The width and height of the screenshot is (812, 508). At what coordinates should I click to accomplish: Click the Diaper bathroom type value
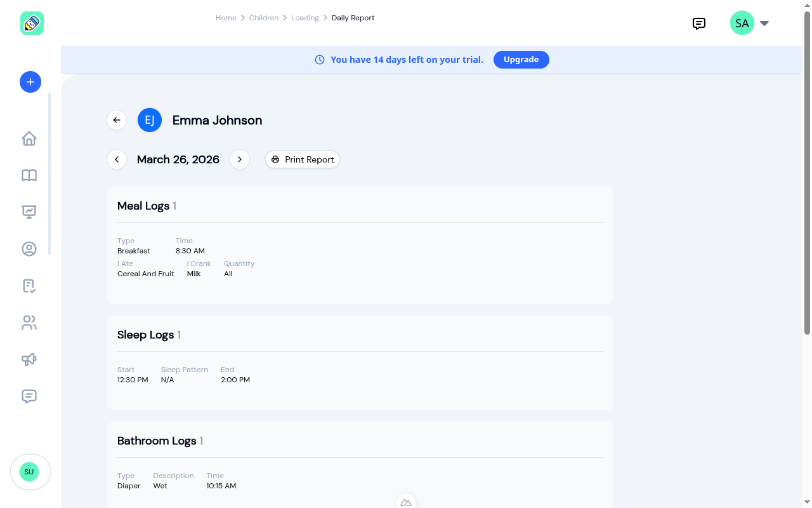click(x=129, y=486)
